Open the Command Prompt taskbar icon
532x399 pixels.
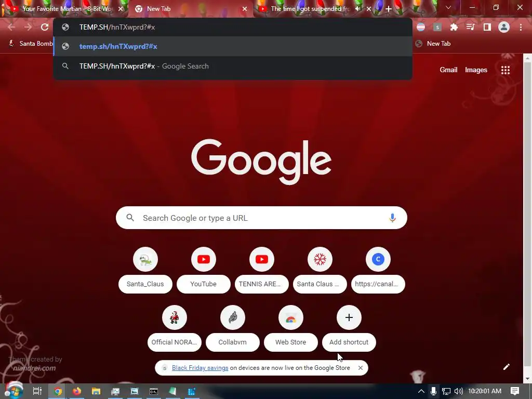[154, 391]
